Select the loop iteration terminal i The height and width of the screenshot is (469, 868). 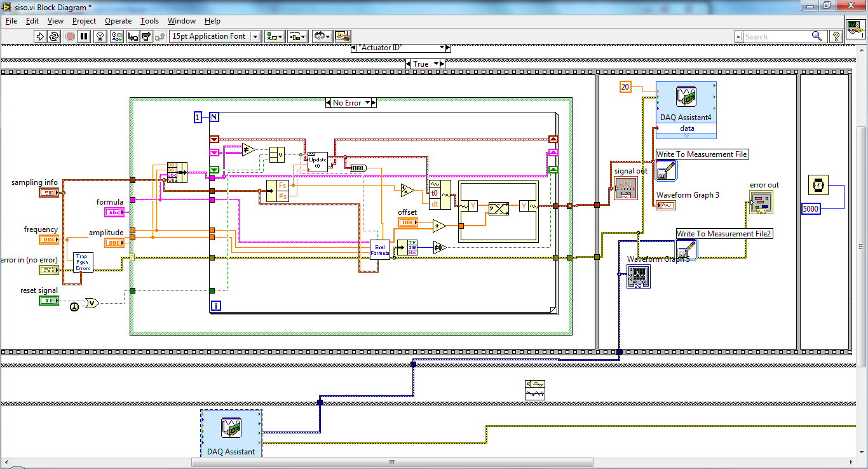(215, 306)
